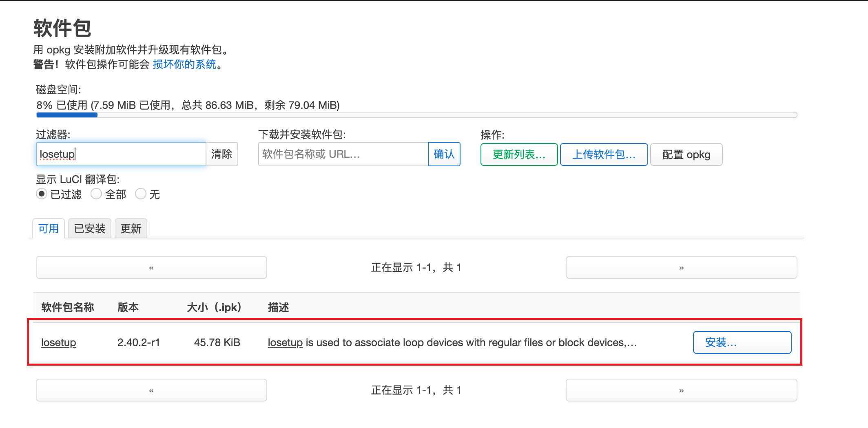868x428 pixels.
Task: Install the losetup package via 安装...
Action: [742, 342]
